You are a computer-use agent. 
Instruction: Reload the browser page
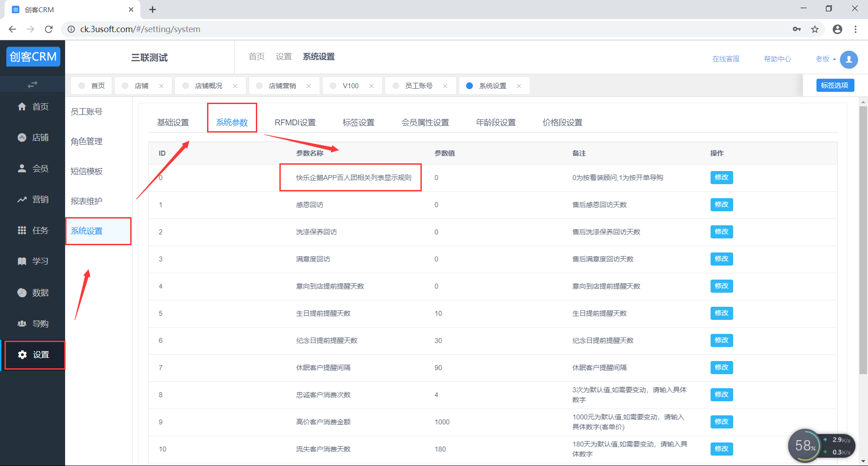[49, 29]
